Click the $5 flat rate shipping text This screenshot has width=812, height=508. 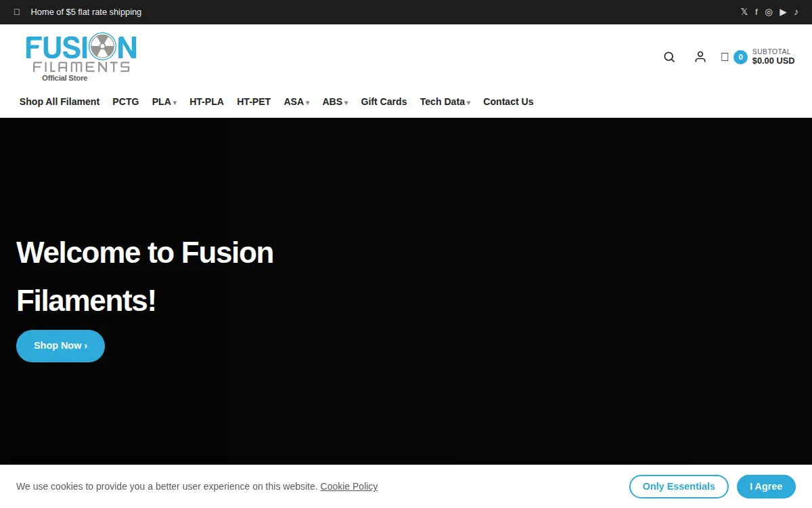point(86,12)
